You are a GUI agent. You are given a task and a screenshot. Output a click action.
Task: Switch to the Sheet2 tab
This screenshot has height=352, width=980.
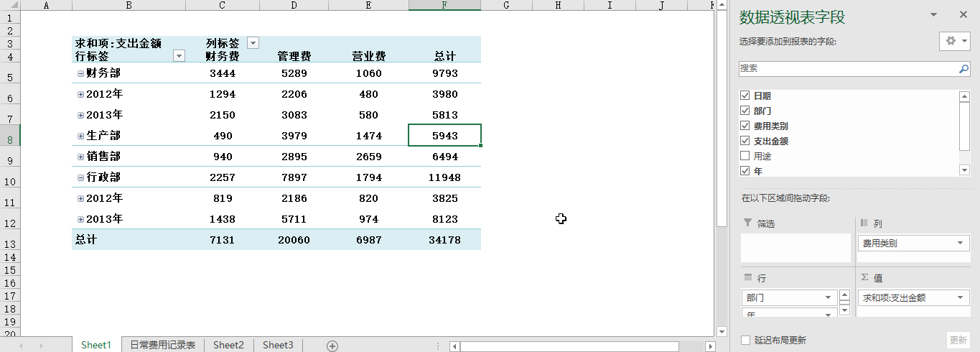pos(228,346)
